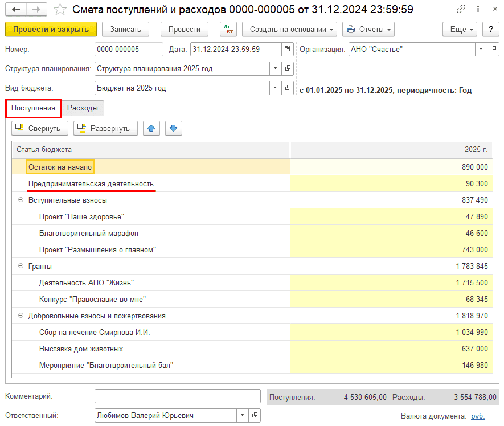Switch to the Расходы tab
The image size is (504, 426).
click(x=83, y=108)
